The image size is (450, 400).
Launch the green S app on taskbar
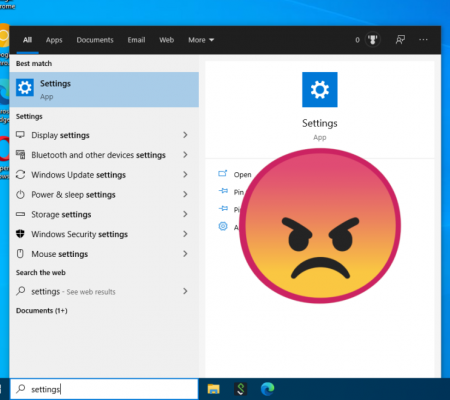(241, 389)
